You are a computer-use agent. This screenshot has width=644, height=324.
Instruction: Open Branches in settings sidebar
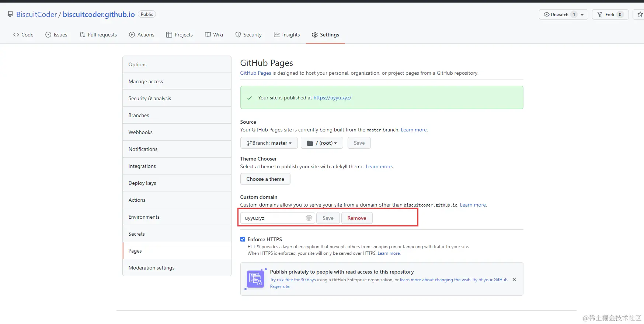177,115
